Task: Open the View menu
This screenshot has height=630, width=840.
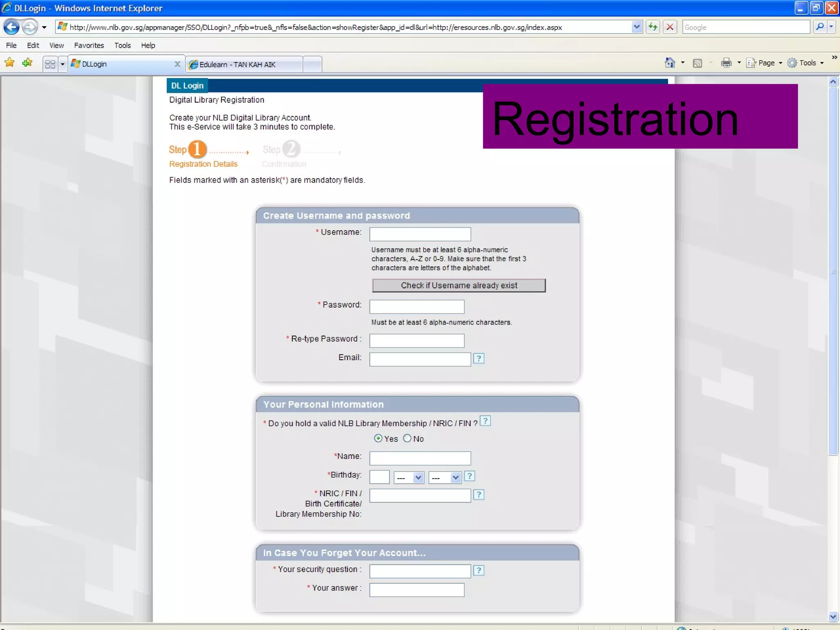Action: point(57,45)
